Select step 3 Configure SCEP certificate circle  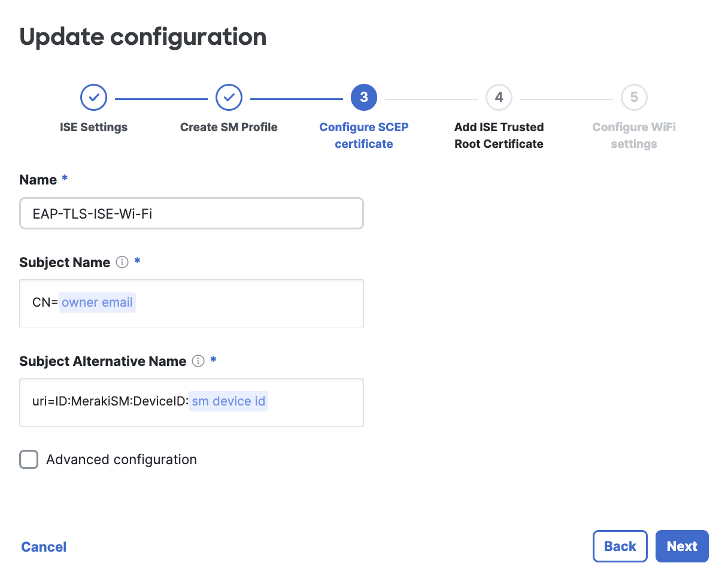coord(363,97)
